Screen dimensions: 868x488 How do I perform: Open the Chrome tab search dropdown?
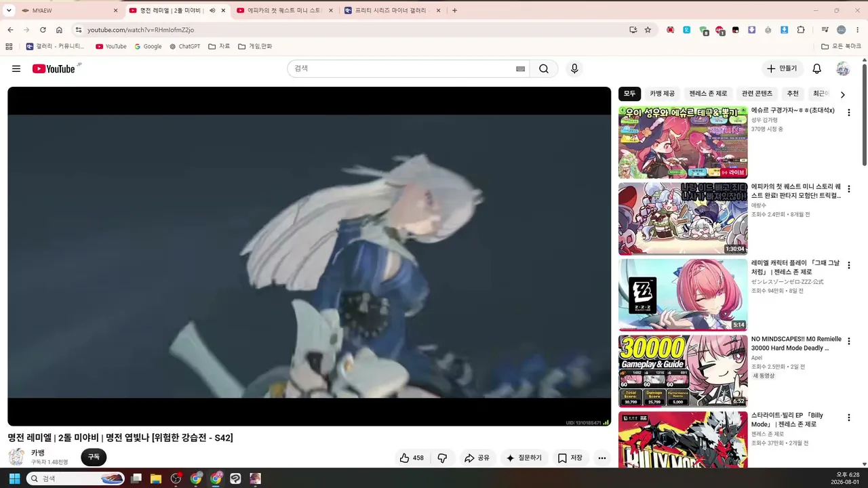click(9, 10)
